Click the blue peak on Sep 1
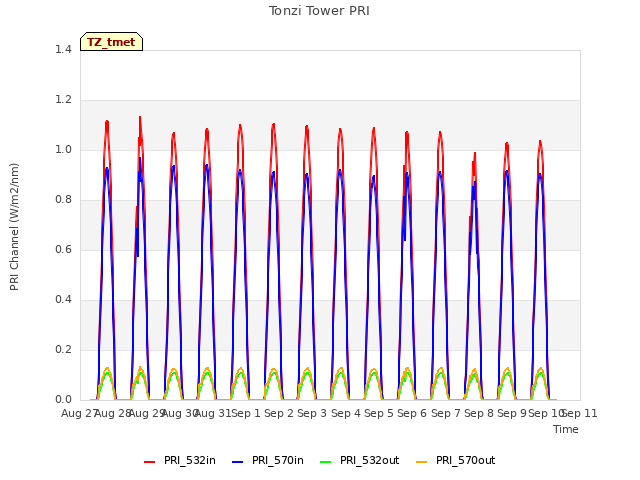The width and height of the screenshot is (640, 480). [240, 171]
